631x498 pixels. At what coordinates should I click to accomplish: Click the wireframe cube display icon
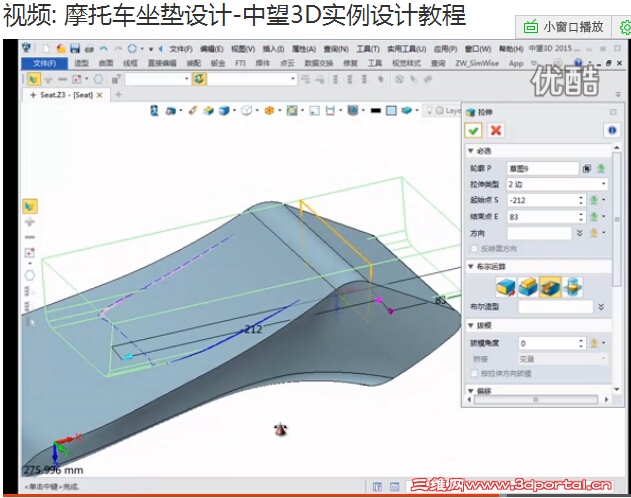click(x=246, y=110)
